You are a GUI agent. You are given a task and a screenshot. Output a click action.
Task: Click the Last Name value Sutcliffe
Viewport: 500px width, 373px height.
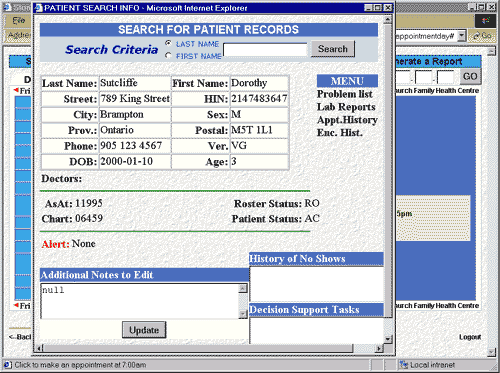coord(119,83)
